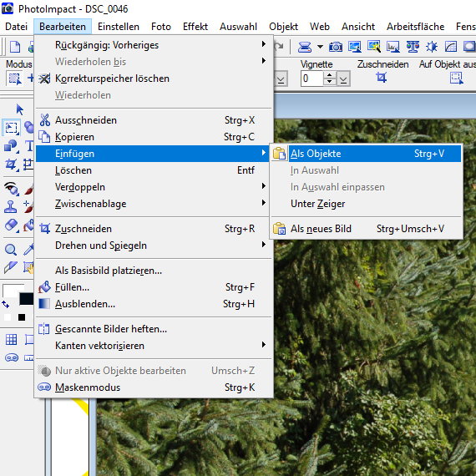Click the new document icon
Image resolution: width=476 pixels, height=476 pixels.
pyautogui.click(x=15, y=47)
